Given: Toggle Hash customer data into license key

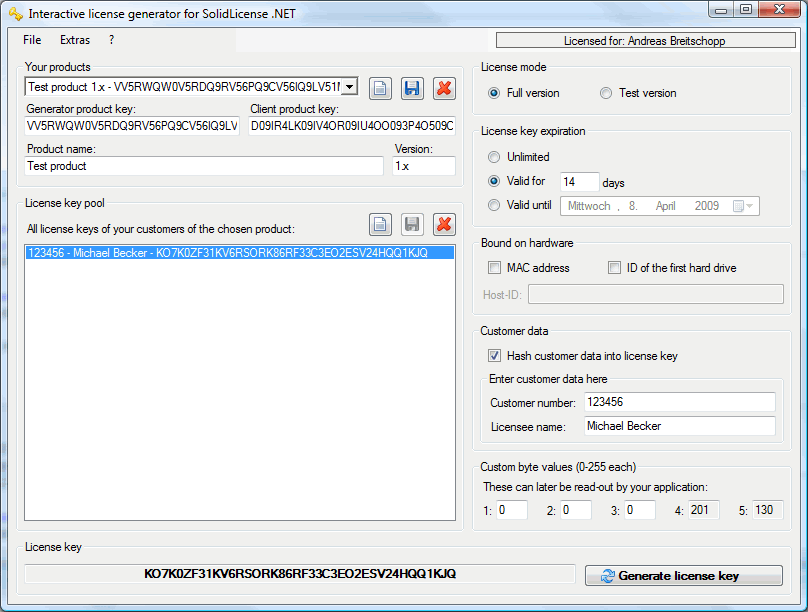Looking at the screenshot, I should click(x=494, y=356).
